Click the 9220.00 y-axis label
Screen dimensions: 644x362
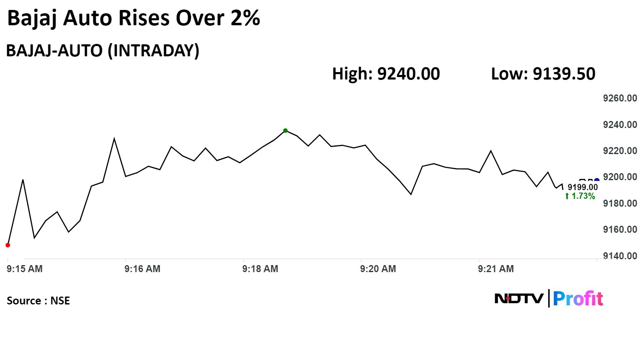[620, 151]
